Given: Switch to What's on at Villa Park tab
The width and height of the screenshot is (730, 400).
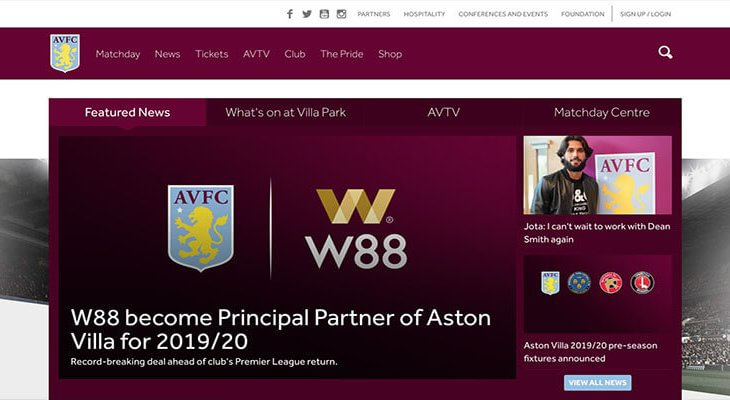Looking at the screenshot, I should [285, 112].
